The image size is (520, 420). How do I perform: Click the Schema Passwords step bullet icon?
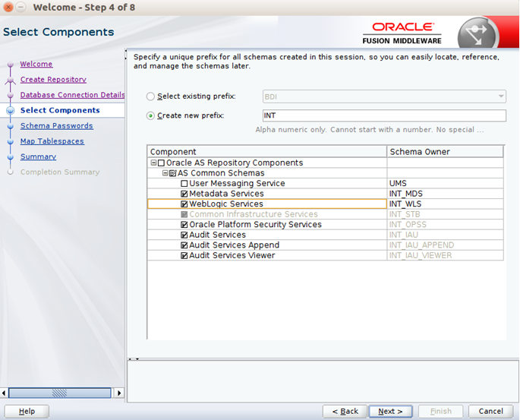tap(11, 126)
